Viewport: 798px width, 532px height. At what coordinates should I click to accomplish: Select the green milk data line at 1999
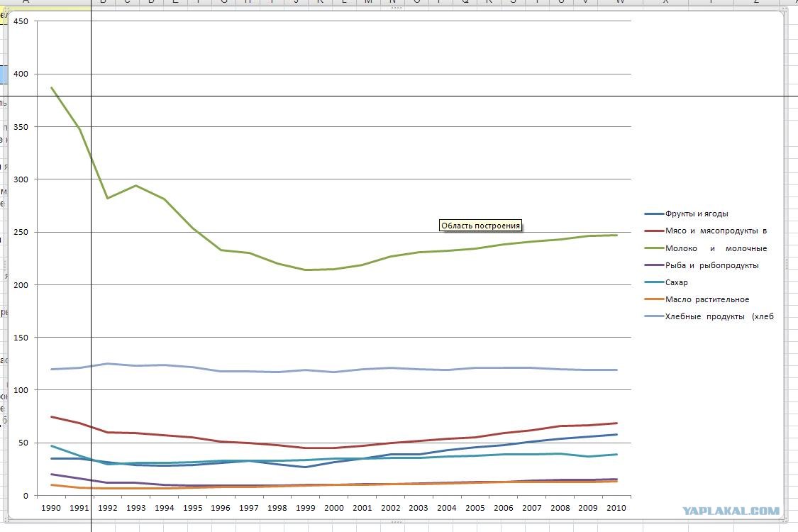point(305,270)
